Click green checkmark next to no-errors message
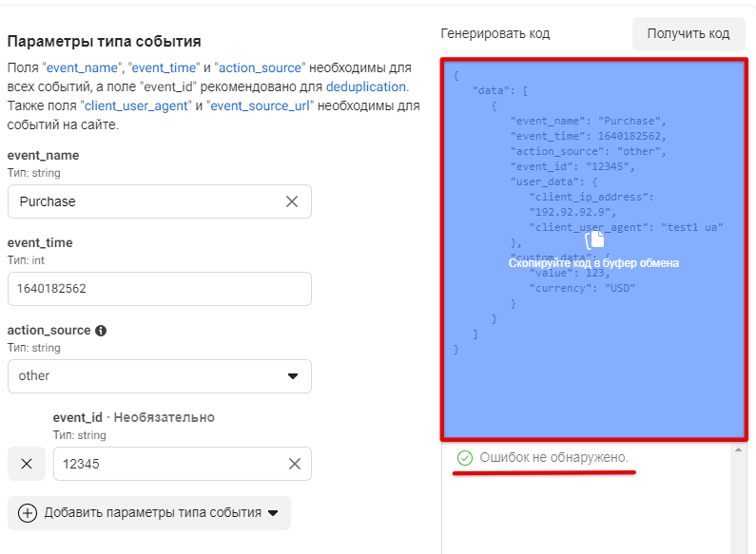Screen dimensions: 756x554 pyautogui.click(x=464, y=458)
